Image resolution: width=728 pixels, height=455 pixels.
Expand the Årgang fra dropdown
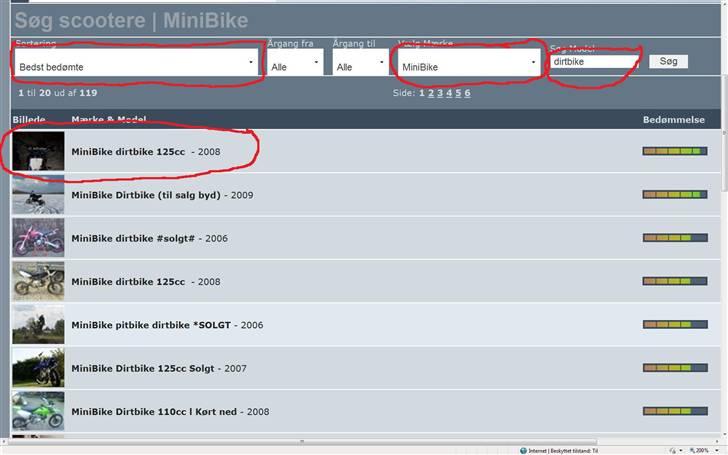pyautogui.click(x=294, y=67)
